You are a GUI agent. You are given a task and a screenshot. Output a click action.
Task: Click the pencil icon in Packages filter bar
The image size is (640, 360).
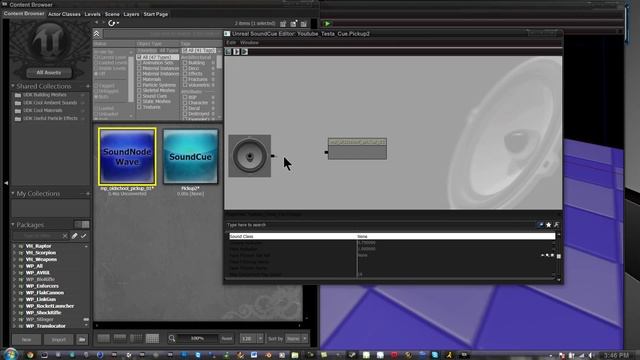click(74, 236)
